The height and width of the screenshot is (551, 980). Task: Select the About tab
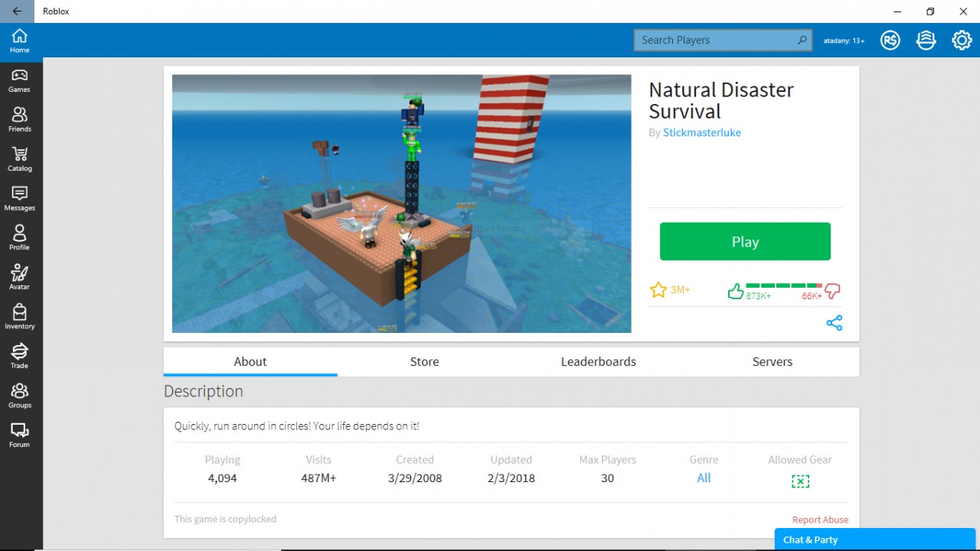pyautogui.click(x=250, y=362)
